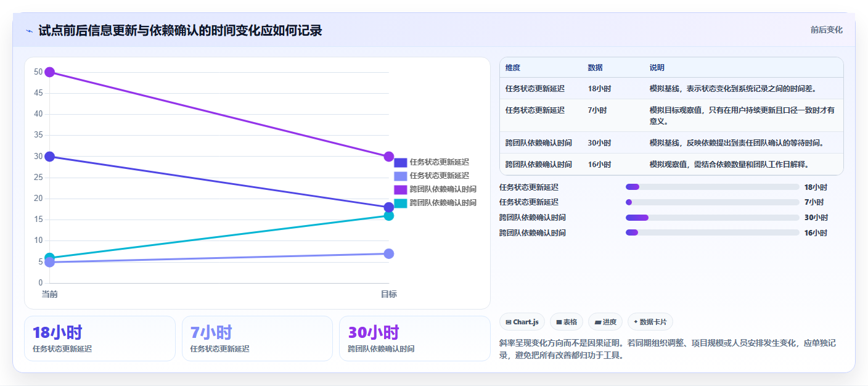Viewport: 868px width, 386px height.
Task: Click the 数据 column header
Action: coord(596,68)
